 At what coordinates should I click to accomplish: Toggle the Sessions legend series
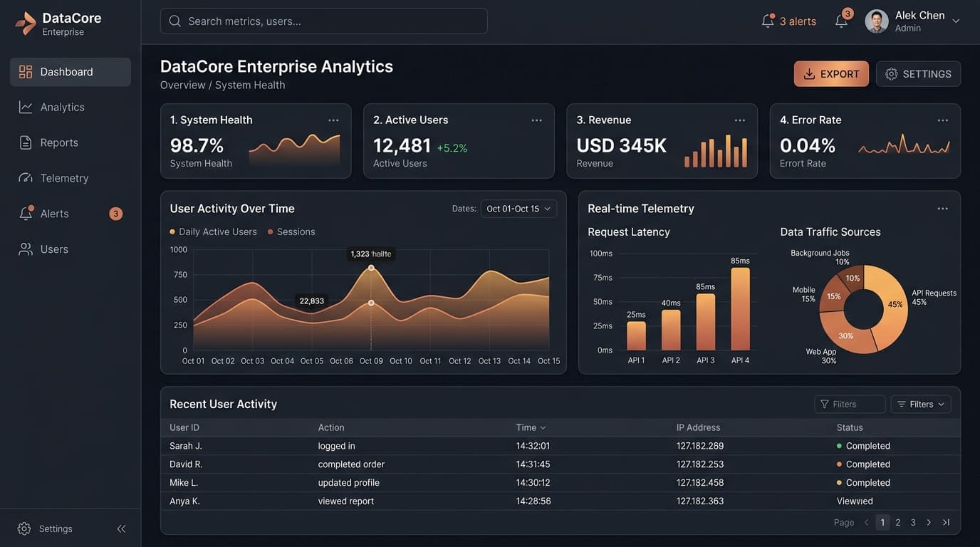pyautogui.click(x=291, y=231)
